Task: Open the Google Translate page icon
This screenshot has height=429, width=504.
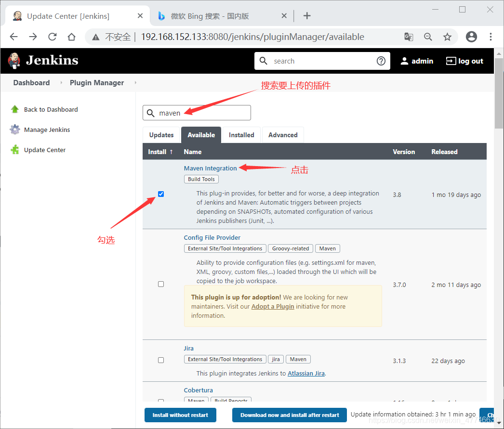Action: click(x=409, y=37)
